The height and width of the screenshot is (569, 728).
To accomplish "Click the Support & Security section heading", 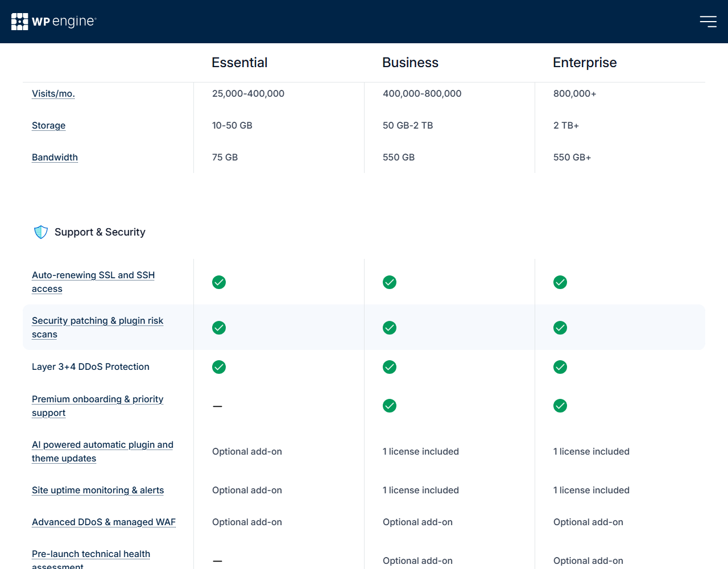I will [x=100, y=232].
